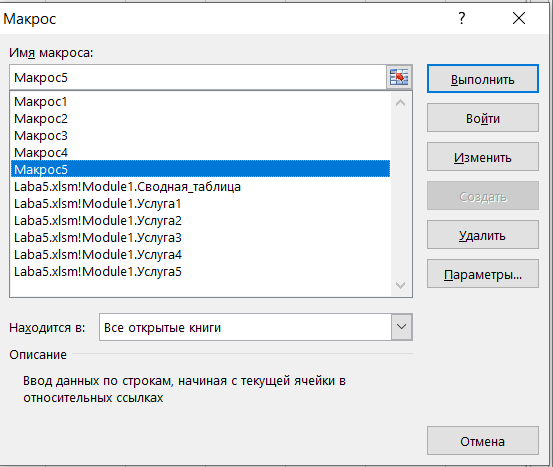Choose Laba5.xlsm!Module1.Услуга5 in the list

(200, 272)
